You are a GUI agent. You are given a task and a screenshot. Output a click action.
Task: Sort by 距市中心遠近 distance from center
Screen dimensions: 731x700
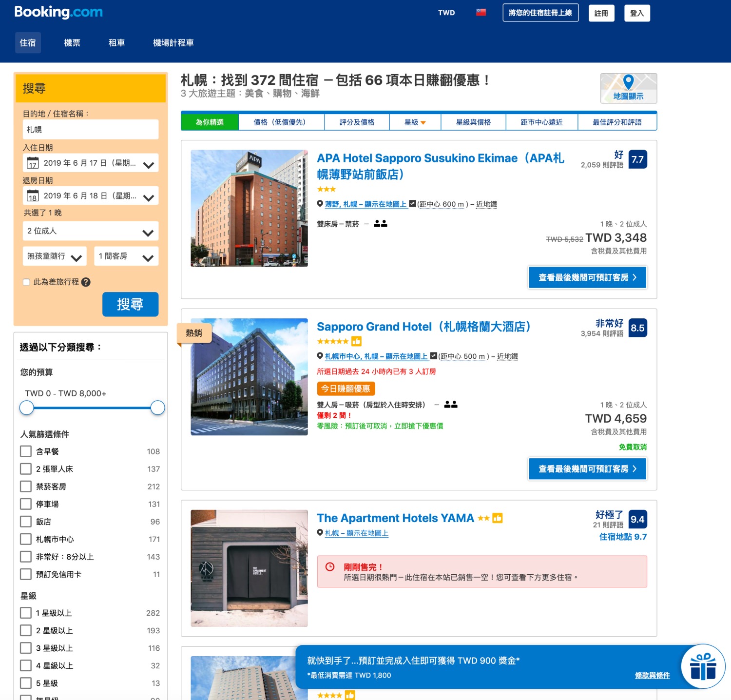(x=542, y=122)
